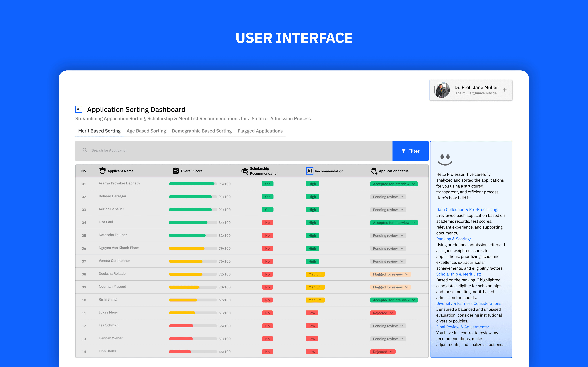This screenshot has height=367, width=588.
Task: Click the plus icon in profile card
Action: [x=505, y=90]
